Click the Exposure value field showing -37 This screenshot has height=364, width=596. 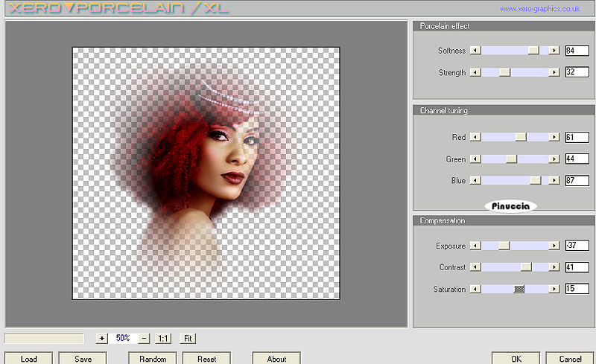point(577,245)
